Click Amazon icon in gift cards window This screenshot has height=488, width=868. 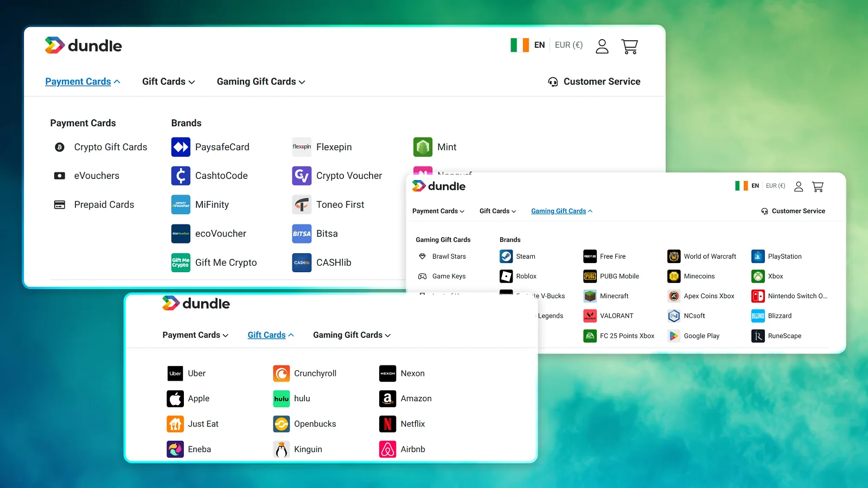click(x=387, y=399)
